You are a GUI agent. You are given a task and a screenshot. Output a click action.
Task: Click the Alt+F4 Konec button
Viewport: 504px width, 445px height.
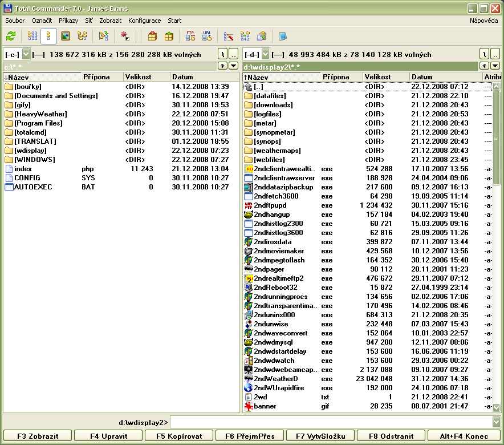coord(464,436)
